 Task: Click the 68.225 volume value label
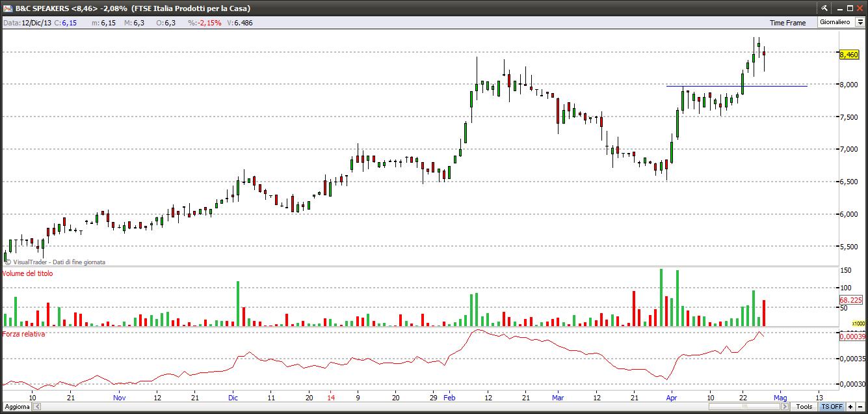pyautogui.click(x=850, y=300)
